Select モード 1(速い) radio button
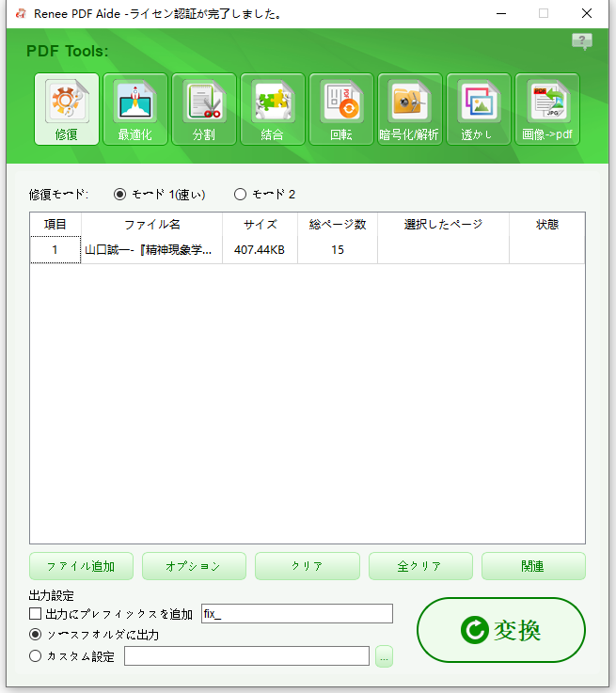Viewport: 616px width, 693px height. tap(119, 194)
